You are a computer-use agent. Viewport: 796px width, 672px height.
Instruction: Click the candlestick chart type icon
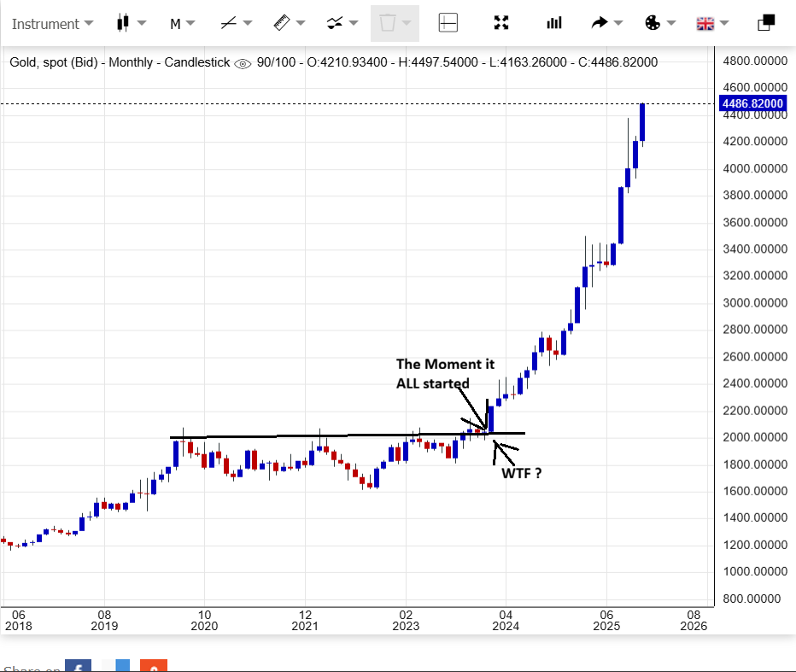click(x=122, y=23)
